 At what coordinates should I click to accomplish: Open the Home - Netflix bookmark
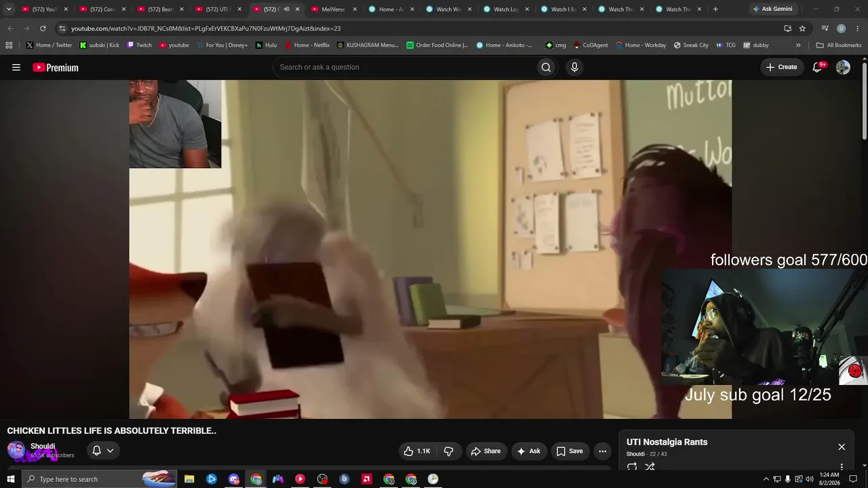tap(307, 45)
